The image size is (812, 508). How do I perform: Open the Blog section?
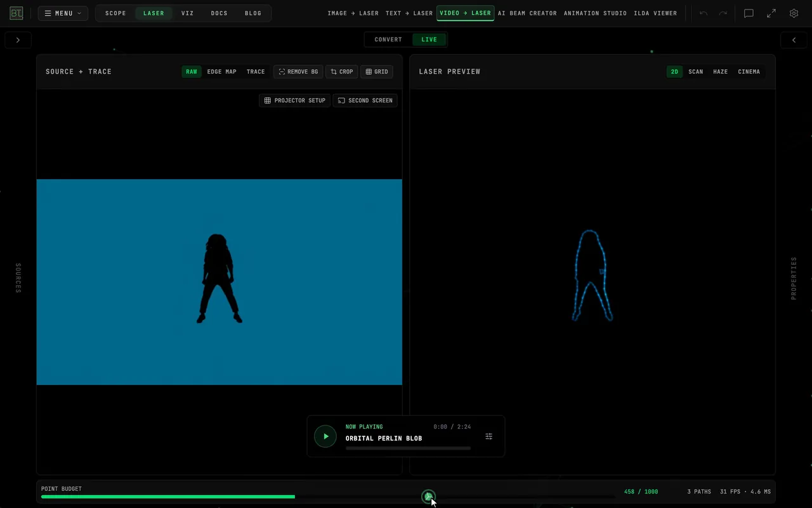(x=253, y=13)
